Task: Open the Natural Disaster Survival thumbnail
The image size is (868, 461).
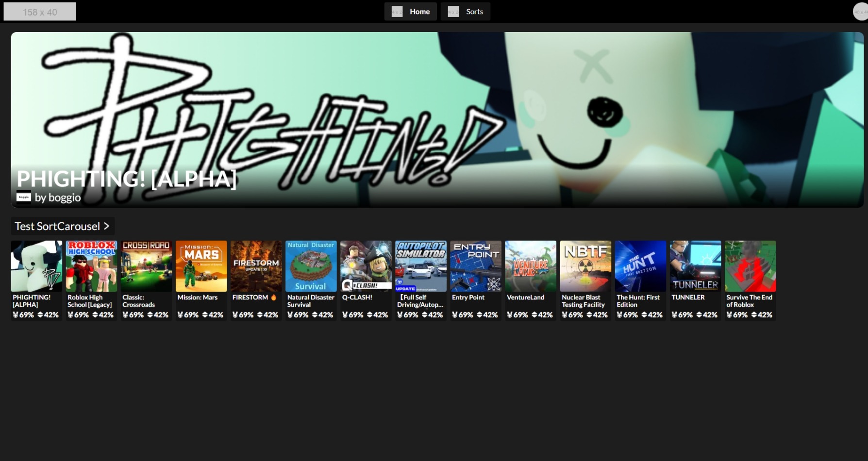Action: point(311,266)
